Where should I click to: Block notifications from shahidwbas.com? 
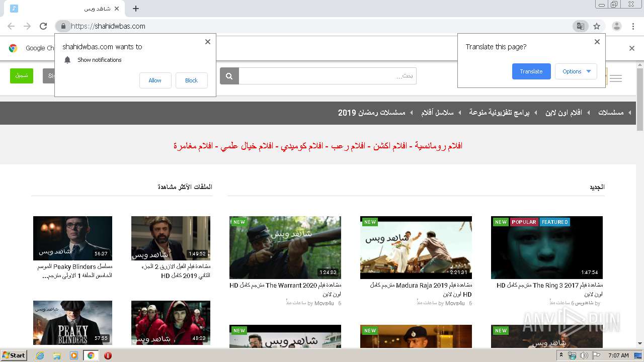click(x=191, y=80)
